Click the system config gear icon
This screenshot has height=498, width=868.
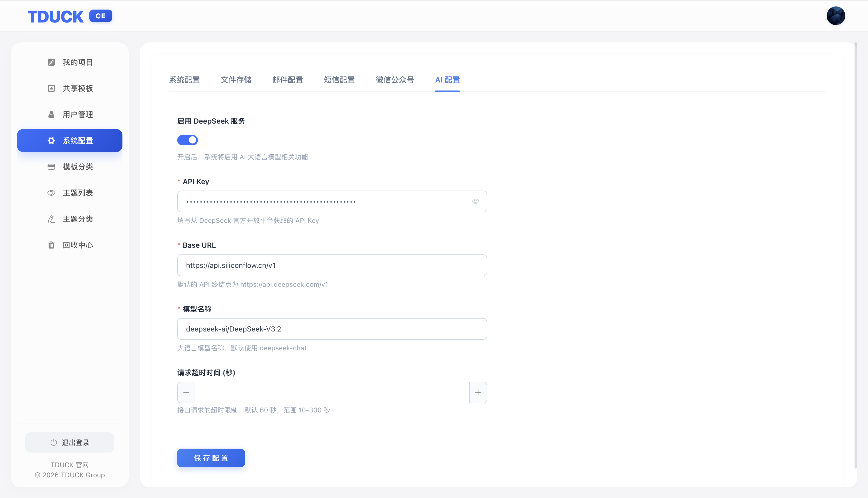(51, 141)
